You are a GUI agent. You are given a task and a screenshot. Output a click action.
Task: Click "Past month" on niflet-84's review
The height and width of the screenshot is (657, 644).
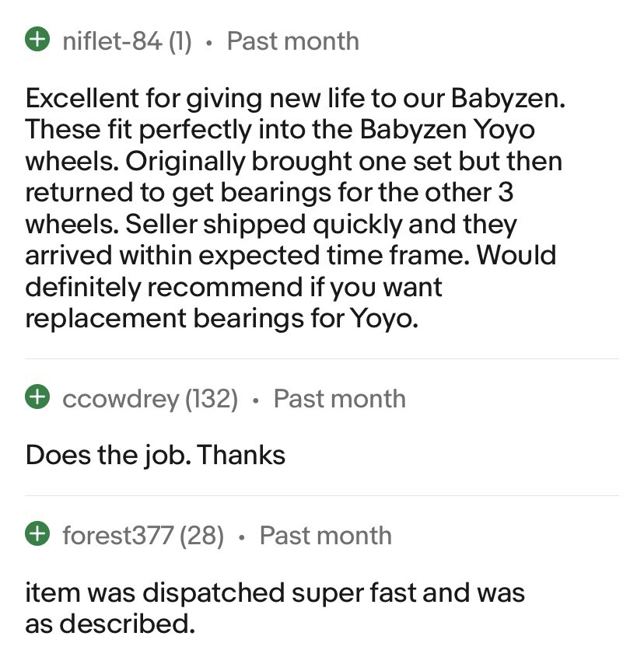click(292, 40)
